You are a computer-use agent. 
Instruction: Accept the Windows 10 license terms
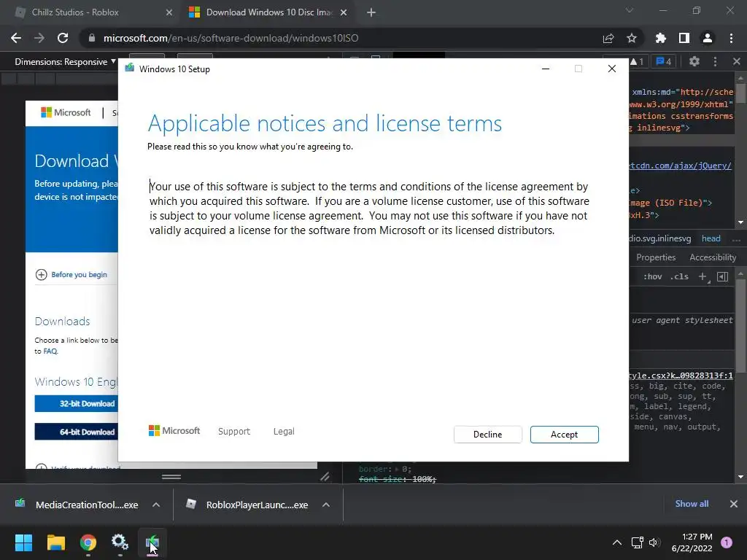tap(564, 435)
